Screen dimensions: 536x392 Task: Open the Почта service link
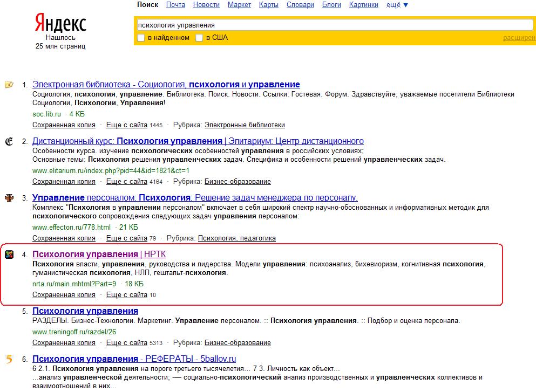pyautogui.click(x=176, y=5)
